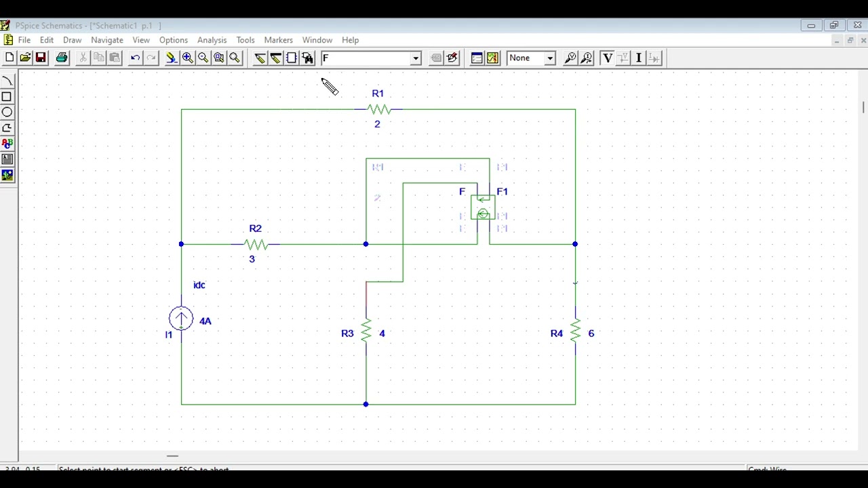Select the 4A current source value
The height and width of the screenshot is (488, 868).
205,321
